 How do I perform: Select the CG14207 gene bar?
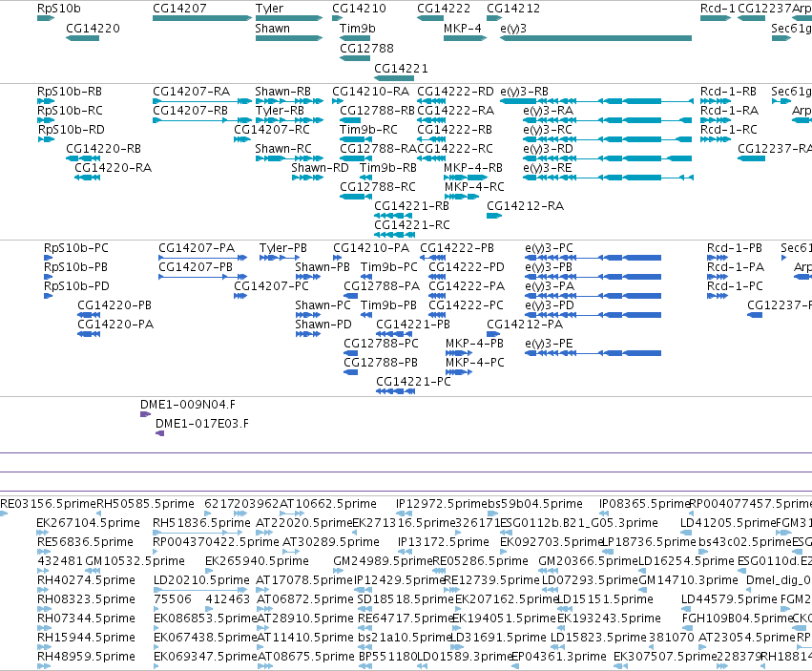[202, 19]
